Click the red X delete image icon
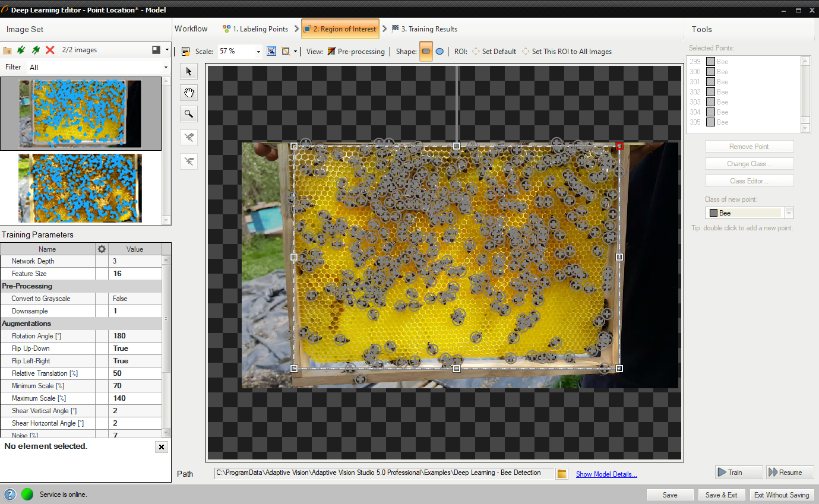 [50, 50]
